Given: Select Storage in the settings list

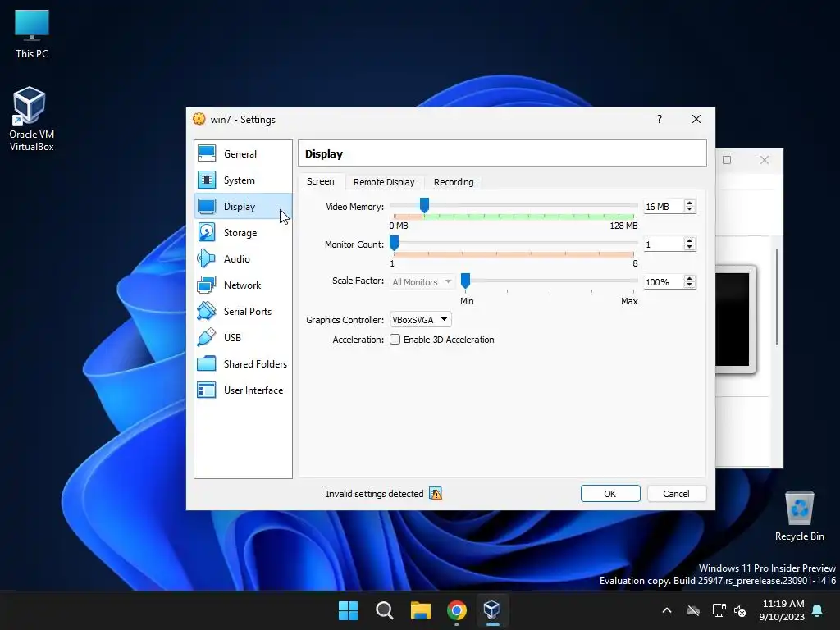Looking at the screenshot, I should click(243, 232).
